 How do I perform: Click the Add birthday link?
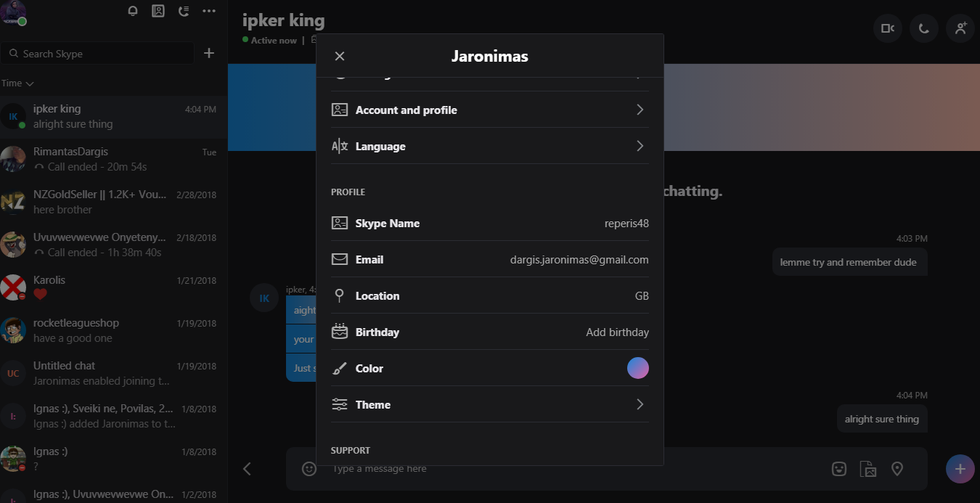618,332
